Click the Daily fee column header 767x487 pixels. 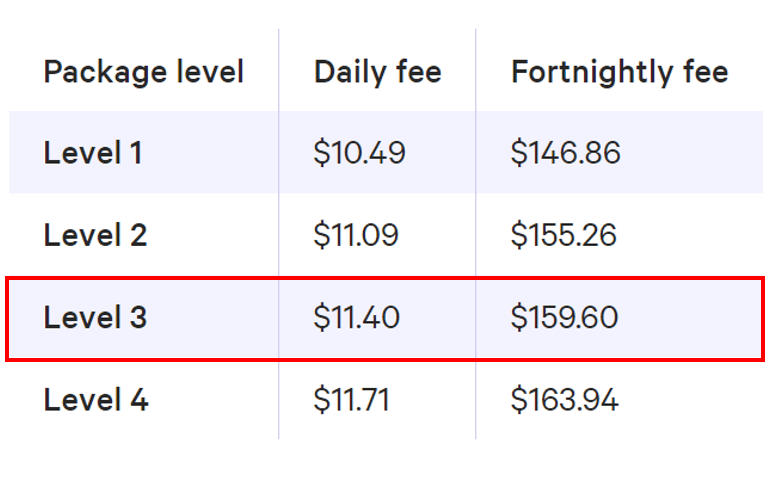(x=378, y=72)
